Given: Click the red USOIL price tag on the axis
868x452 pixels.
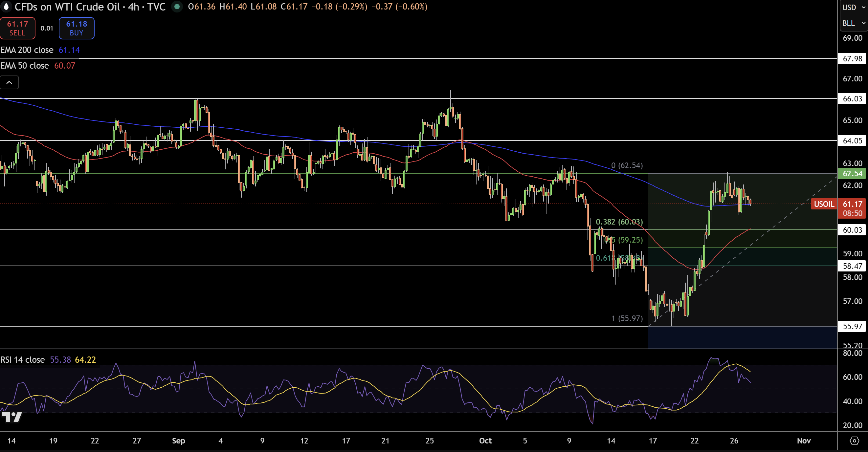Looking at the screenshot, I should pos(824,204).
